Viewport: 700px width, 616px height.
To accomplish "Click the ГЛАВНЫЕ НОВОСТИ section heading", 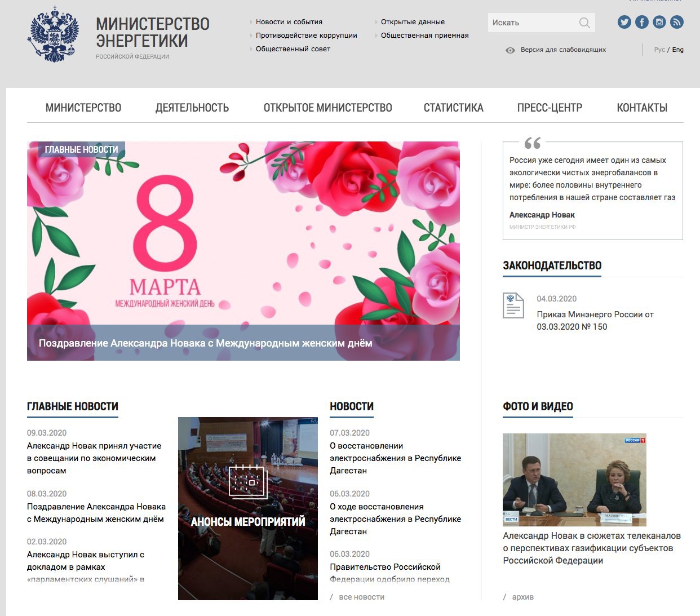I will coord(73,406).
